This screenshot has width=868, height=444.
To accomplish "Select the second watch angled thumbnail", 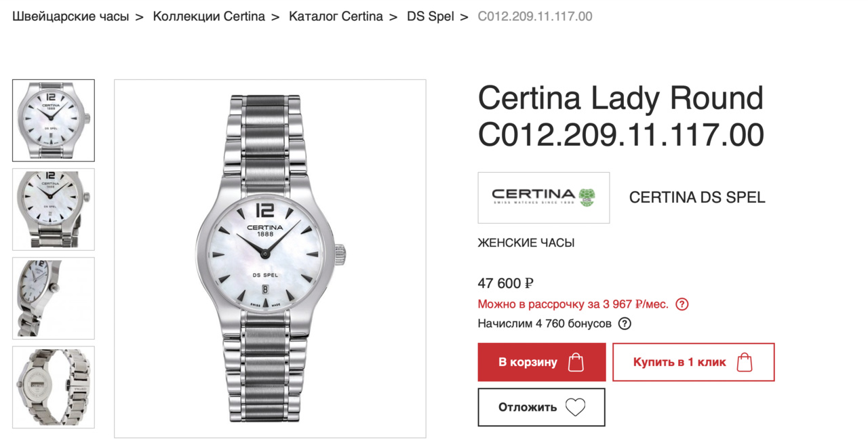I will [54, 209].
